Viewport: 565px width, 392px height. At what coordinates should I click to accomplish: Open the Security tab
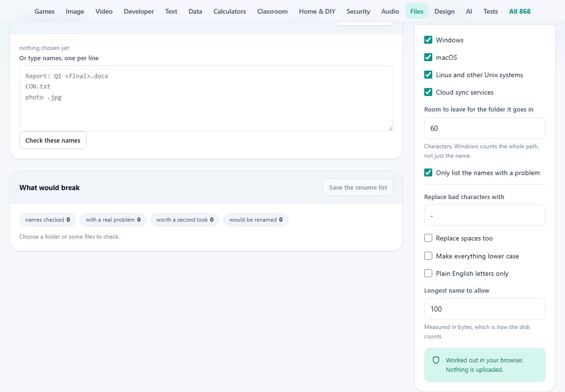(x=358, y=11)
